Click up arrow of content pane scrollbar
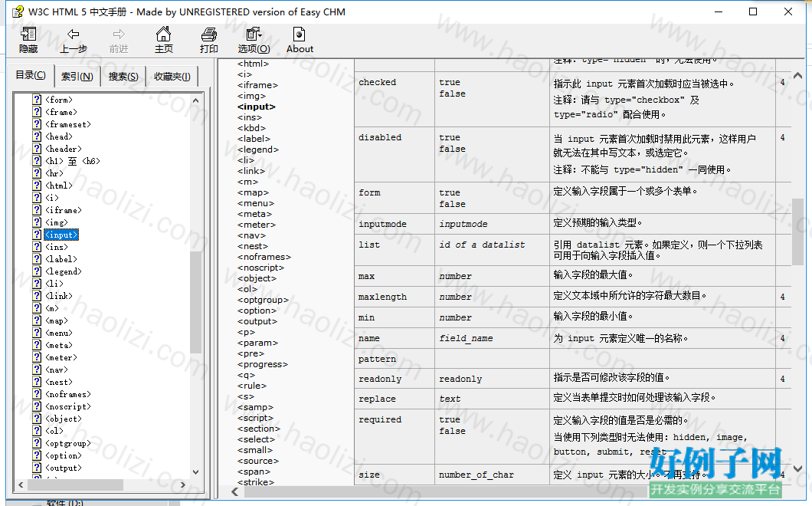The image size is (812, 506). pyautogui.click(x=798, y=76)
